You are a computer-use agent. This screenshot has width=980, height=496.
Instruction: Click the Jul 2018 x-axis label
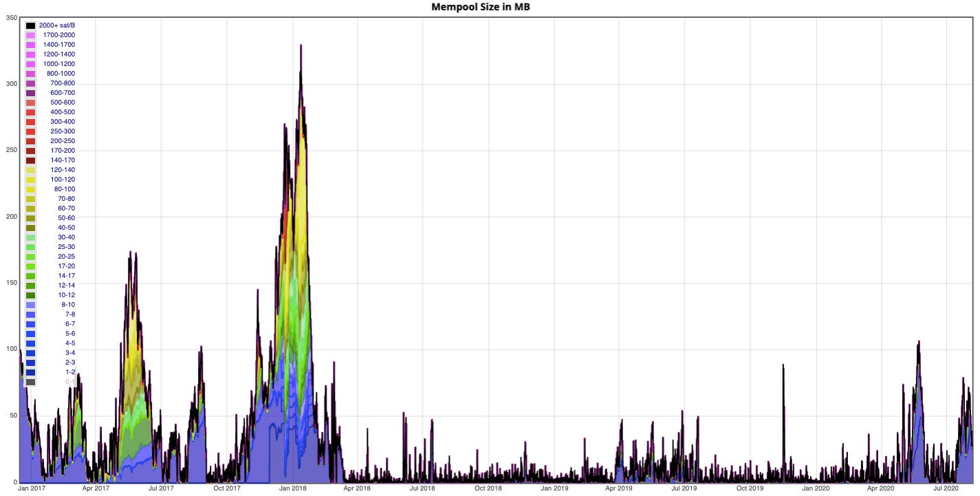422,488
